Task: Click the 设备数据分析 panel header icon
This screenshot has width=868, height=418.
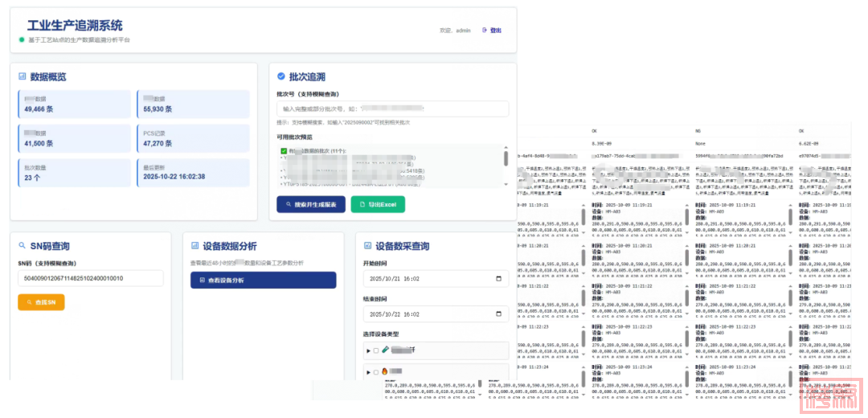Action: [x=195, y=246]
